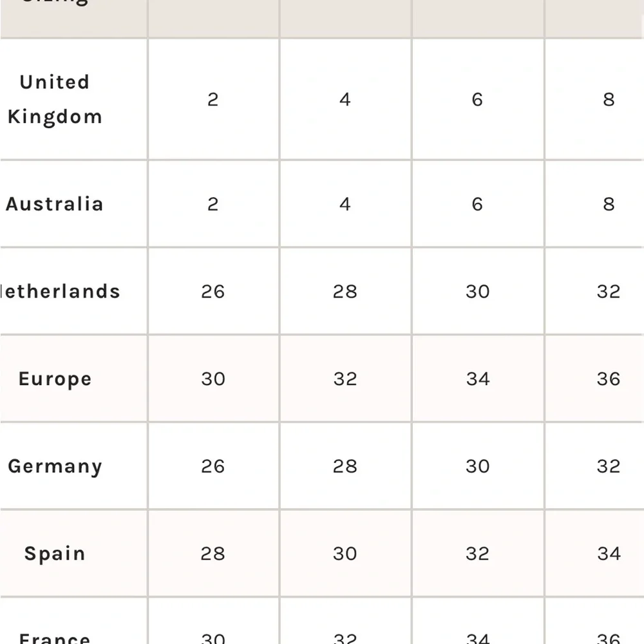Select size 28 in Spain row
Screen dimensions: 644x644
point(213,554)
